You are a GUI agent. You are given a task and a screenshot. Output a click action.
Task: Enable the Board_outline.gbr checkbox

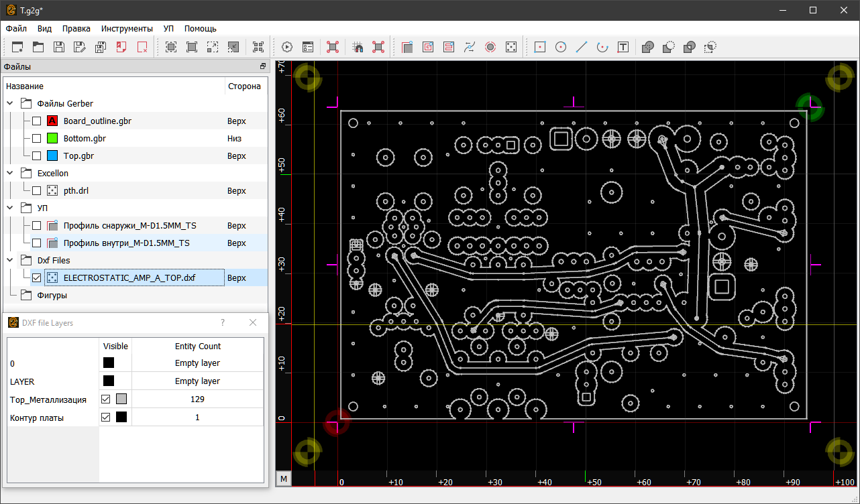point(37,121)
